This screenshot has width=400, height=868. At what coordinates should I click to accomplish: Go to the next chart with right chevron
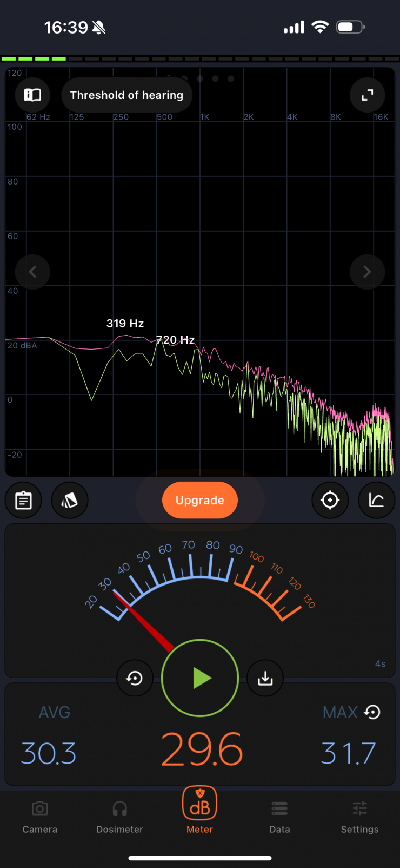pyautogui.click(x=367, y=272)
